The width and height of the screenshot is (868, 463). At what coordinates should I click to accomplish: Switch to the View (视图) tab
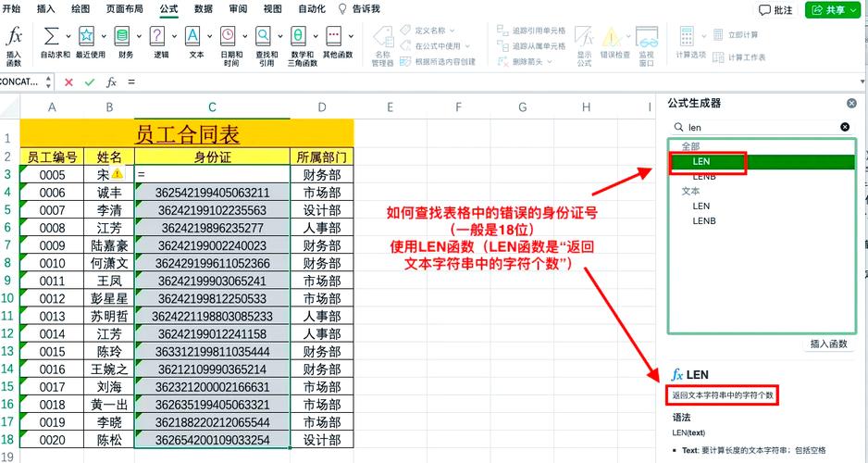[x=272, y=9]
